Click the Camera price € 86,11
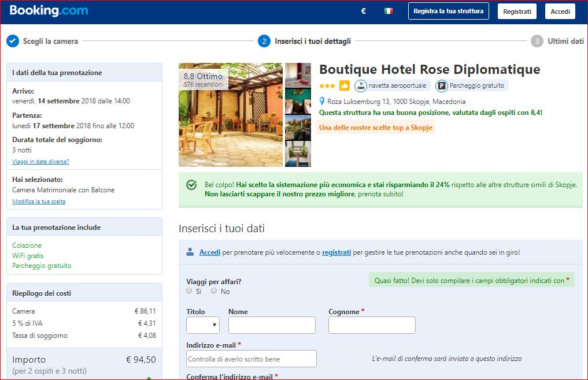This screenshot has width=588, height=380. click(145, 311)
